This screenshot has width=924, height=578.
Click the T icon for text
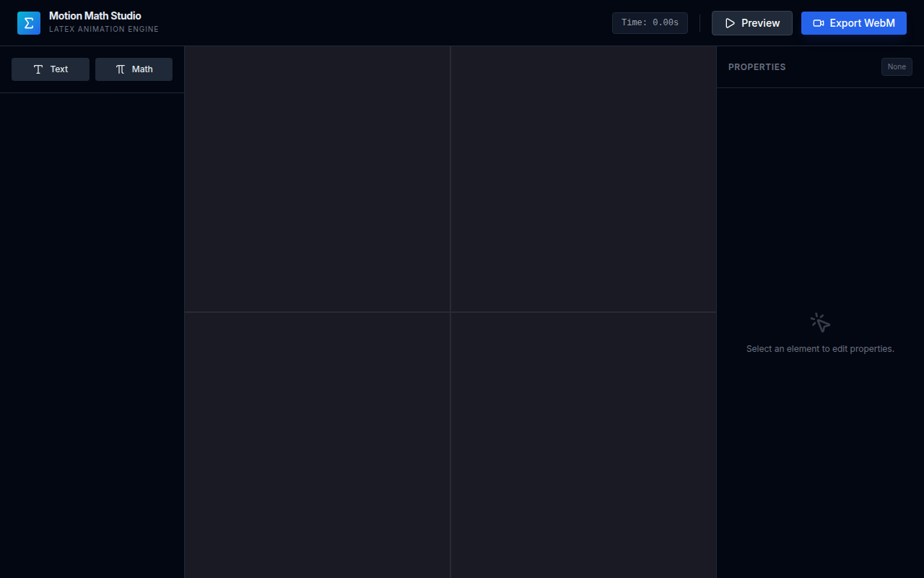38,69
